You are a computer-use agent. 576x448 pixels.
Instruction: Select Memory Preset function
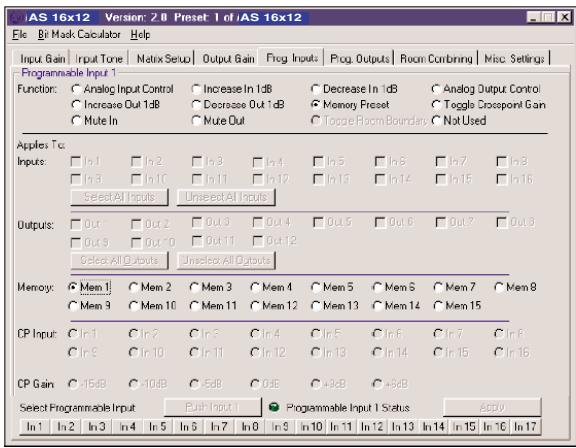(350, 105)
